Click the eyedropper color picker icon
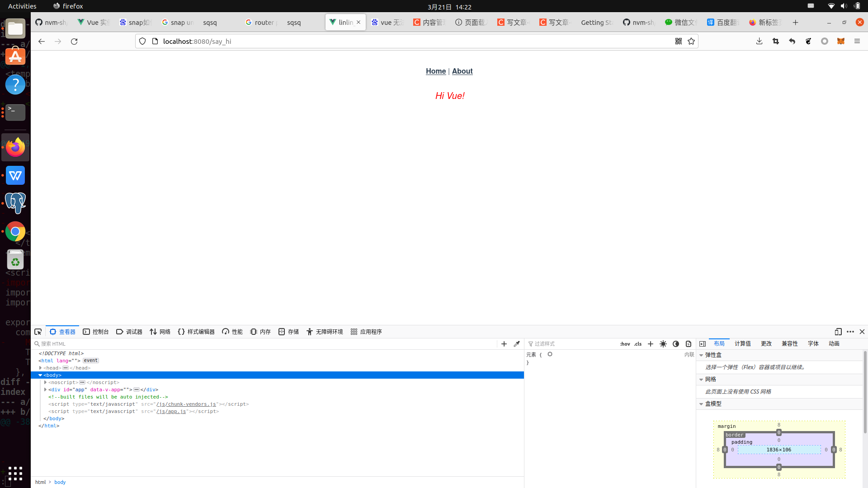The image size is (868, 488). 517,344
